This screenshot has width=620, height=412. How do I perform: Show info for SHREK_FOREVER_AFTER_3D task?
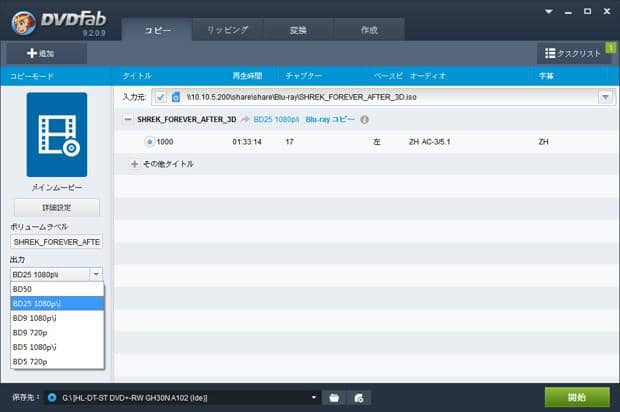[x=365, y=119]
